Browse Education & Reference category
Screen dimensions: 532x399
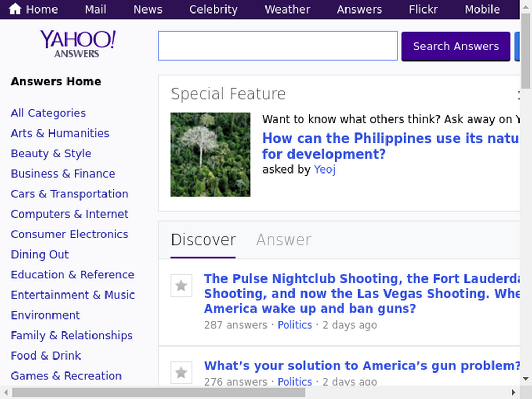(x=73, y=274)
